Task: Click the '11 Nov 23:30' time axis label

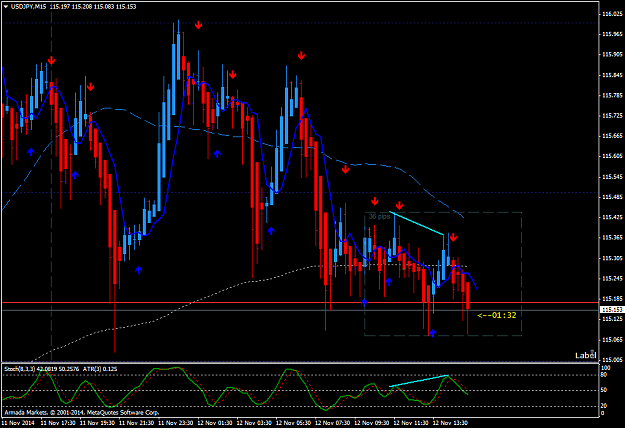Action: tap(175, 423)
